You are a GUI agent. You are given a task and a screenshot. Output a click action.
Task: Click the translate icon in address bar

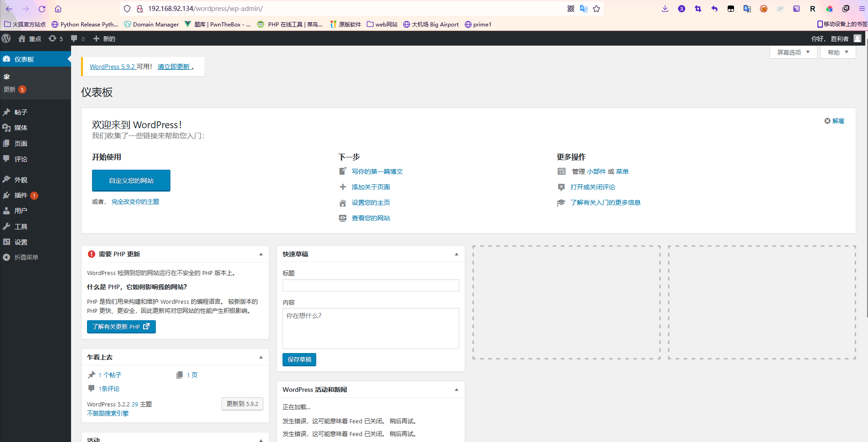(x=584, y=9)
